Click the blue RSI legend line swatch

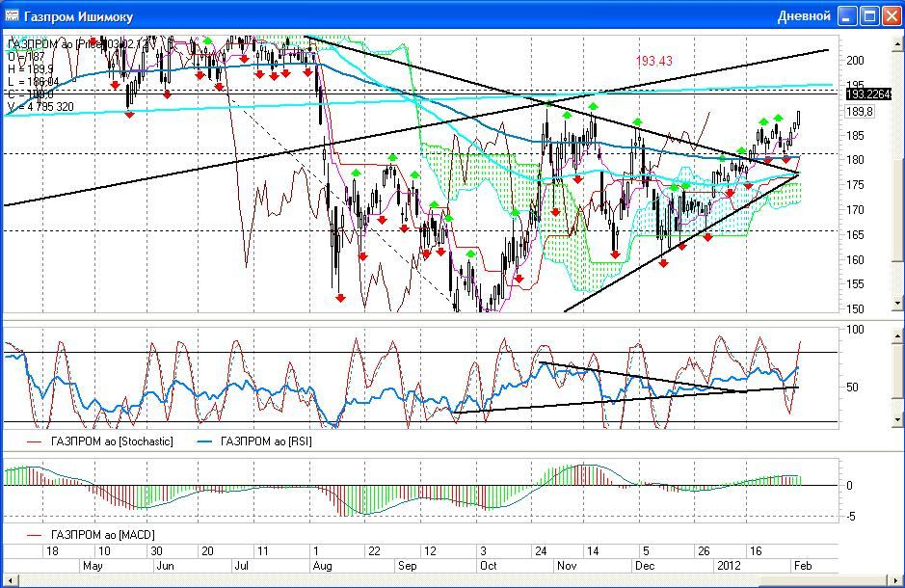click(x=204, y=442)
